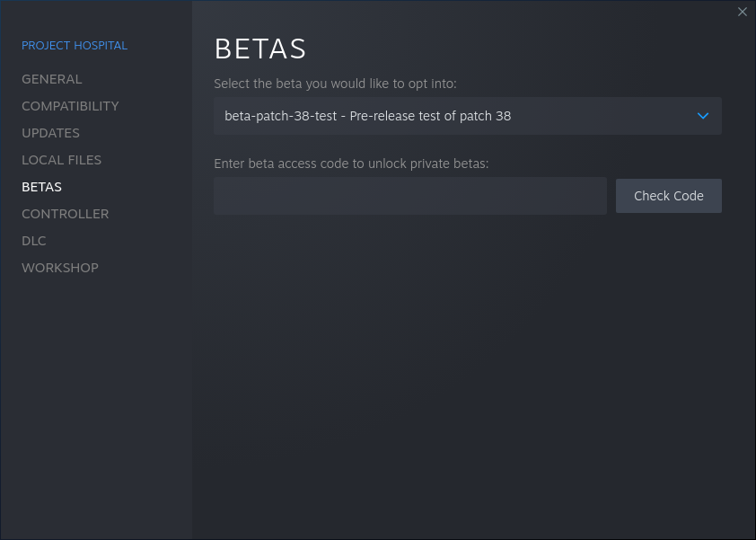Navigate to the Workshop tab
The height and width of the screenshot is (540, 756).
tap(60, 268)
